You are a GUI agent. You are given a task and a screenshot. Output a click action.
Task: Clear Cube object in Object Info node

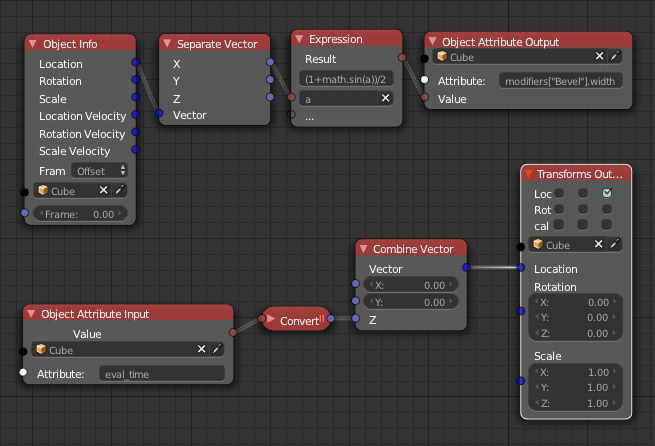click(x=103, y=190)
